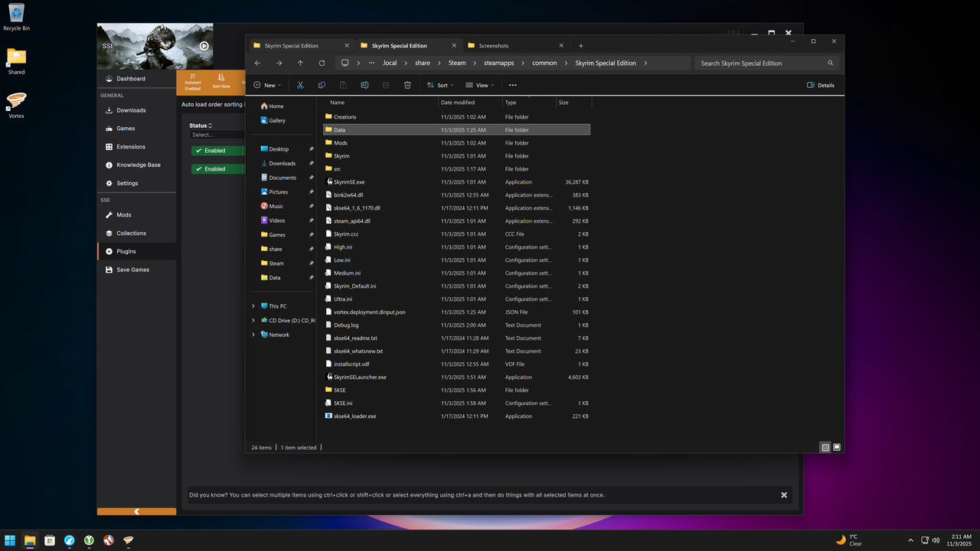Click the Delete trash icon in Explorer toolbar

pyautogui.click(x=407, y=85)
